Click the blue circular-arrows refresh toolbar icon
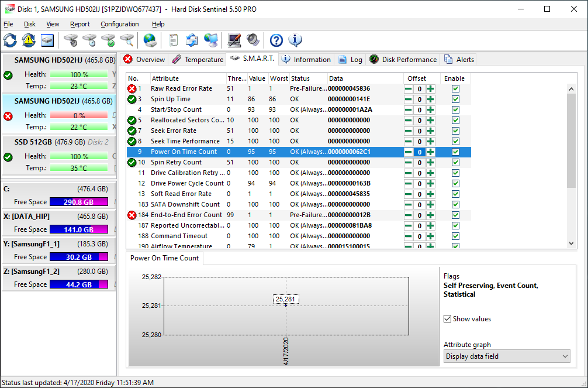 (x=10, y=40)
